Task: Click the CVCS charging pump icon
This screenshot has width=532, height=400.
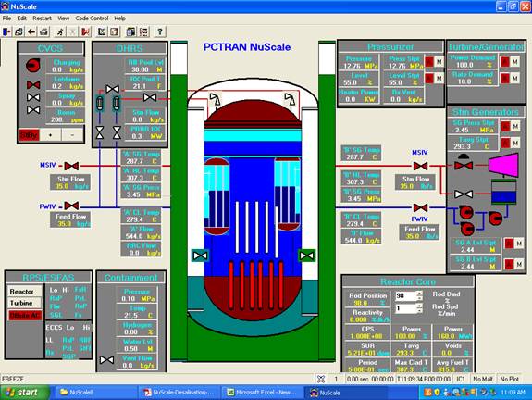Action: click(33, 65)
